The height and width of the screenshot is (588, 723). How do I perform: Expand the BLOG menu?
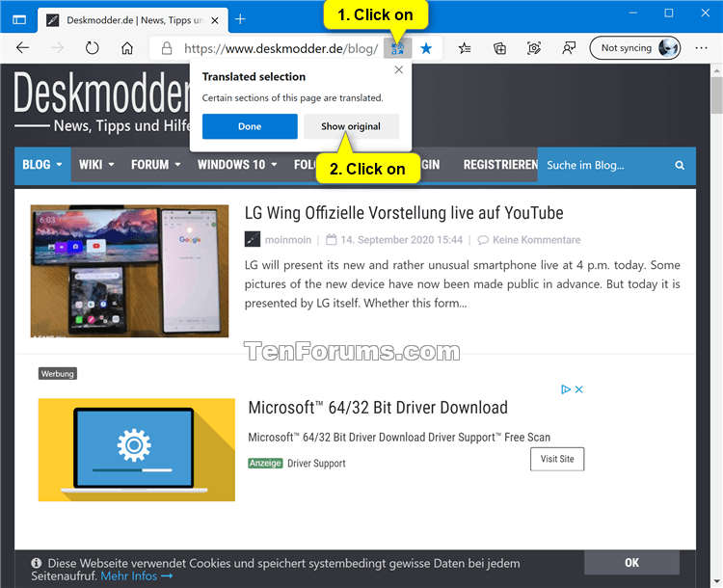click(x=42, y=165)
